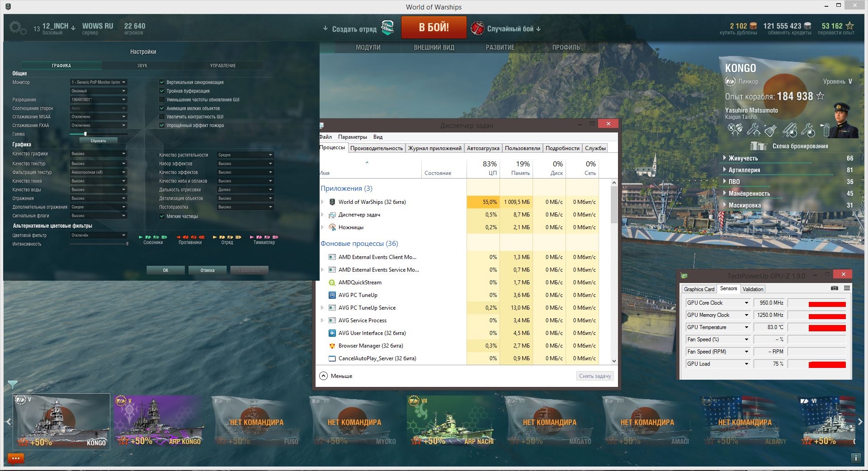This screenshot has height=471, width=868.
Task: Click Меньше to collapse Task Manager details
Action: [336, 376]
